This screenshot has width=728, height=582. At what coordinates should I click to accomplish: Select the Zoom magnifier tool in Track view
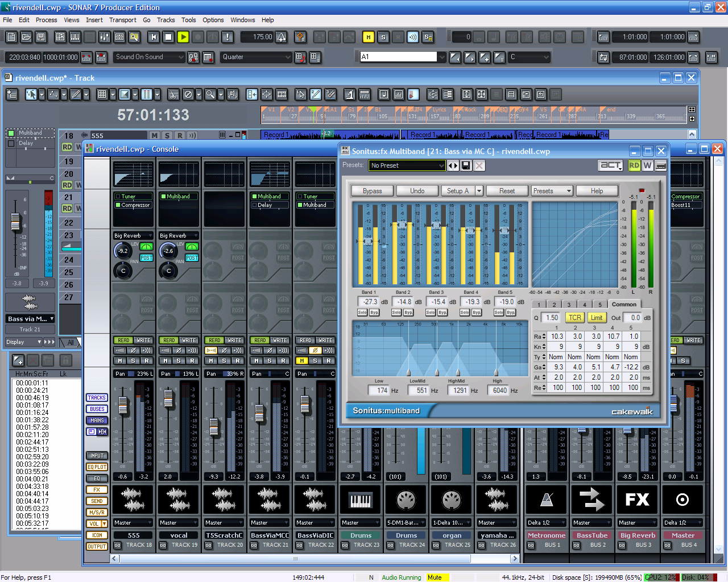[x=210, y=94]
